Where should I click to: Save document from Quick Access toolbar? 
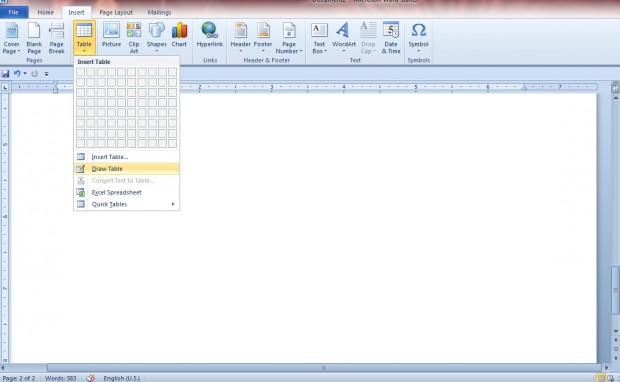6,74
